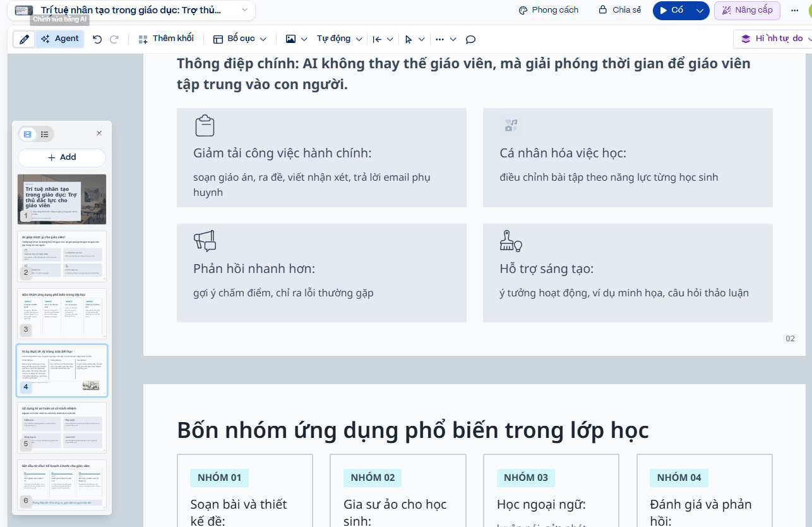
Task: Open the more toolbar options ellipsis
Action: (446, 39)
